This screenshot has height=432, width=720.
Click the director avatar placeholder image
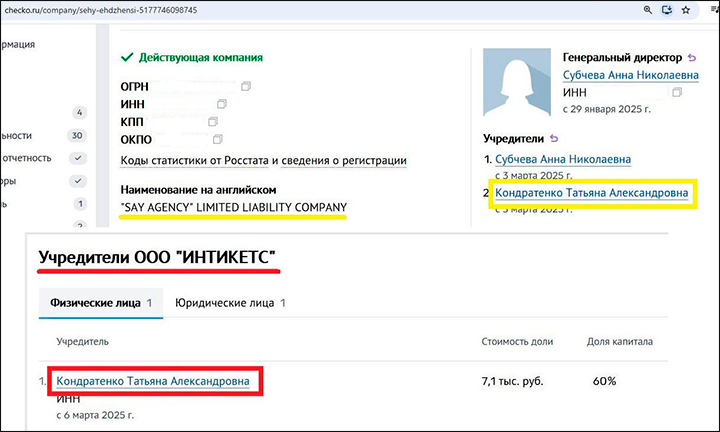pyautogui.click(x=517, y=82)
